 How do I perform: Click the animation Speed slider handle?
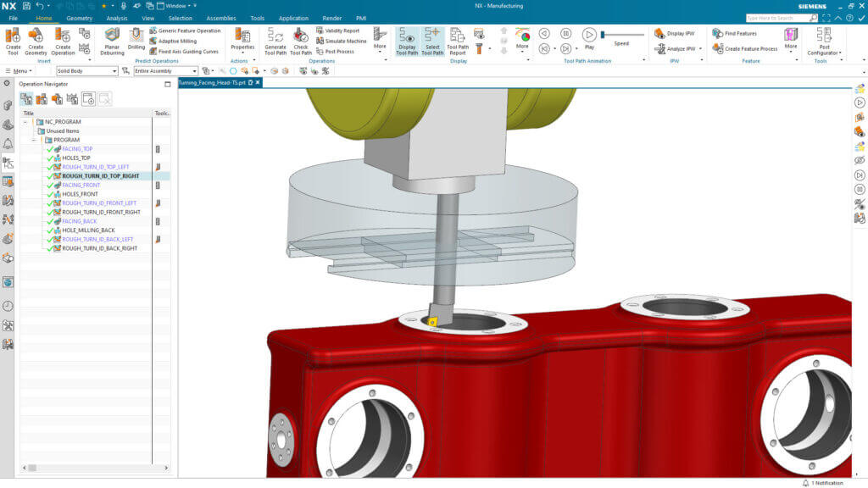click(x=604, y=35)
